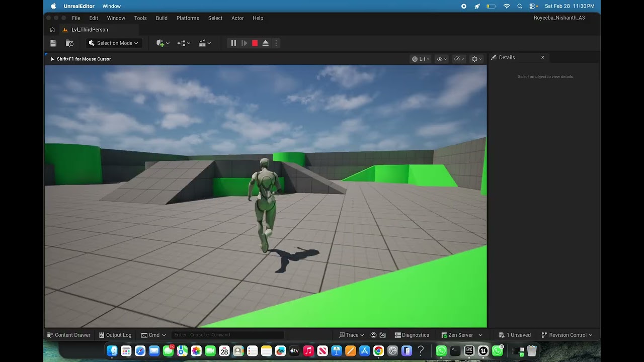Open the Platforms menu
Screen dimensions: 644x362
click(x=188, y=18)
